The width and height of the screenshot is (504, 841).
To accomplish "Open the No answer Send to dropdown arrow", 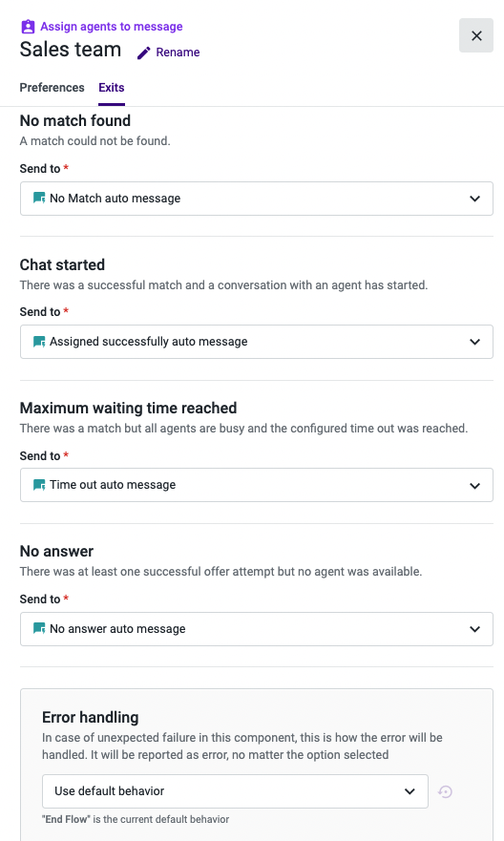I will [x=474, y=629].
